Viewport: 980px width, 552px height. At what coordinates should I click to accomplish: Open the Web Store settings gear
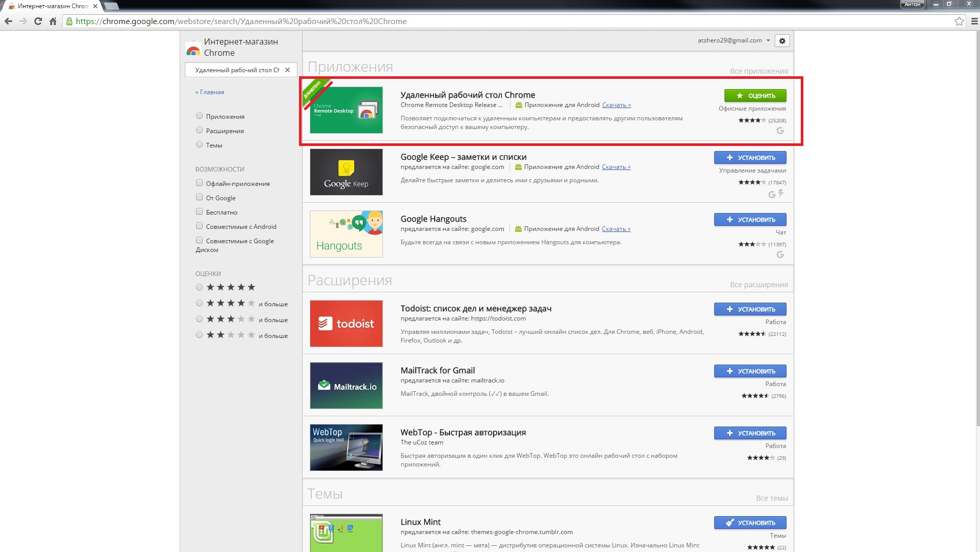click(x=782, y=41)
